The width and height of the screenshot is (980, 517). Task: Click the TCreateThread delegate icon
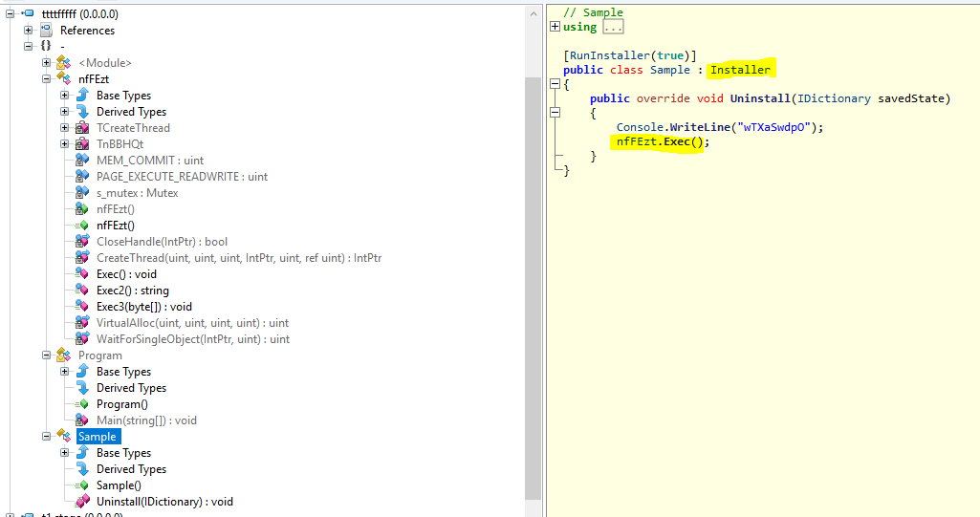point(82,127)
